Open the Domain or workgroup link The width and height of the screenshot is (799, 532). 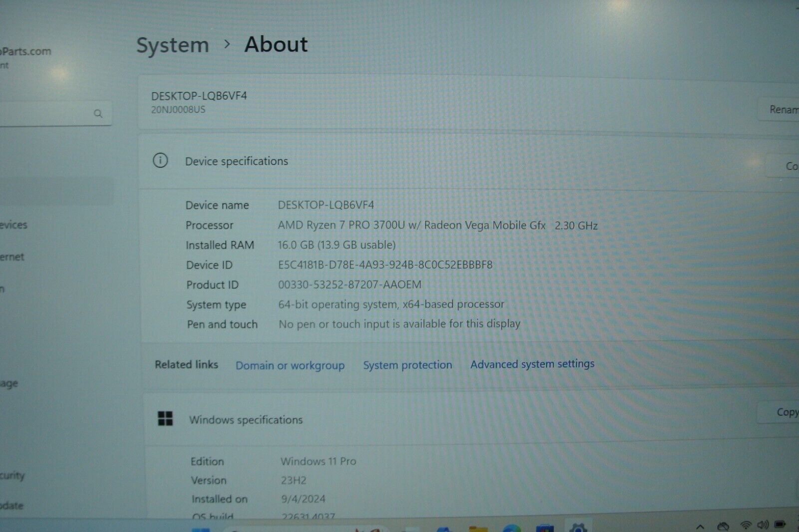pos(290,366)
